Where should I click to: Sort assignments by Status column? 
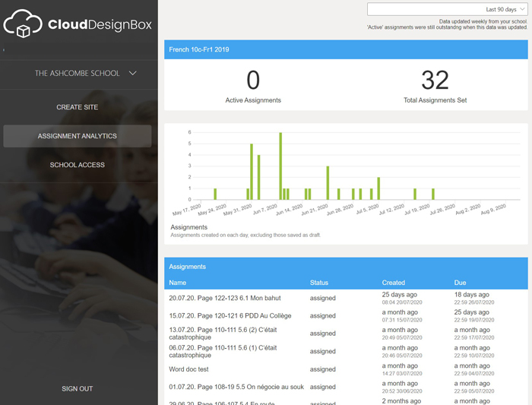click(319, 283)
